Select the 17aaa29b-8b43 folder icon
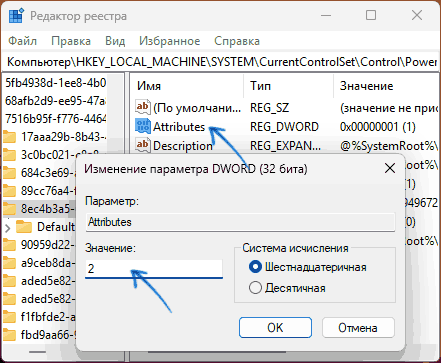This screenshot has height=363, width=441. point(10,137)
